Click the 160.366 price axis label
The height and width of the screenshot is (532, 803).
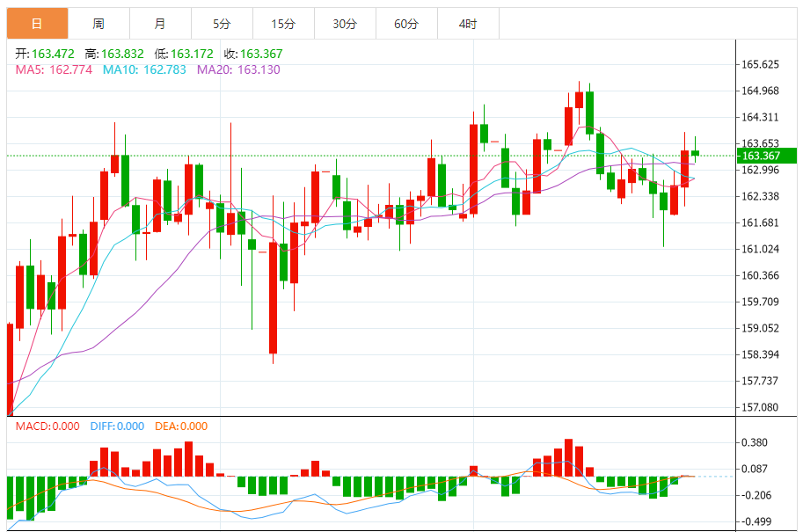point(760,275)
